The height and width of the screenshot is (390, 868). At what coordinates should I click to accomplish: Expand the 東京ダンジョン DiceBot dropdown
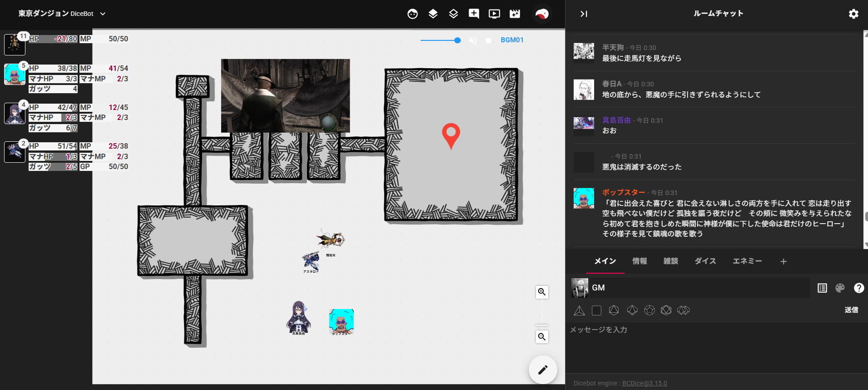click(x=103, y=14)
